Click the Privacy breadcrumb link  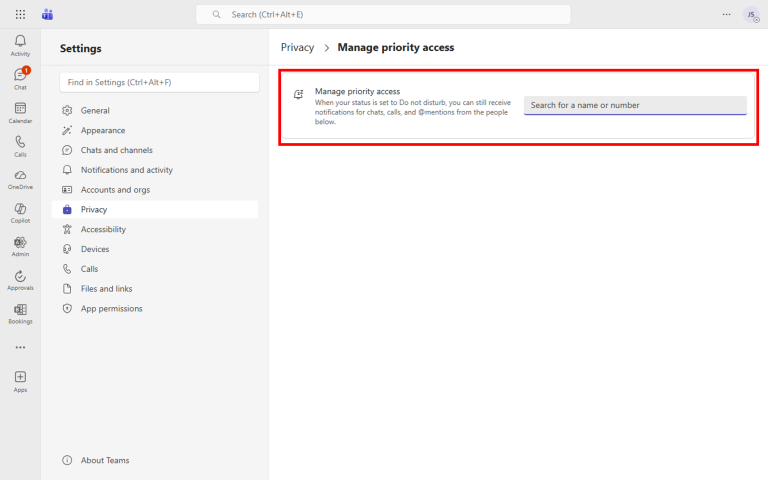click(x=297, y=47)
